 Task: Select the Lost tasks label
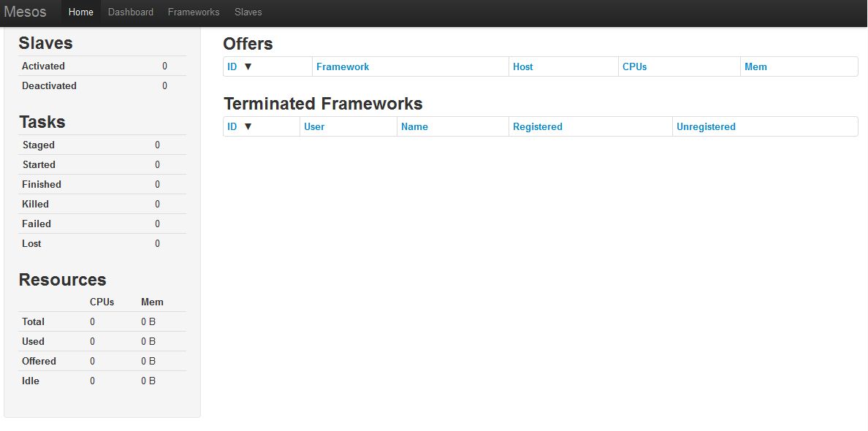click(x=31, y=243)
